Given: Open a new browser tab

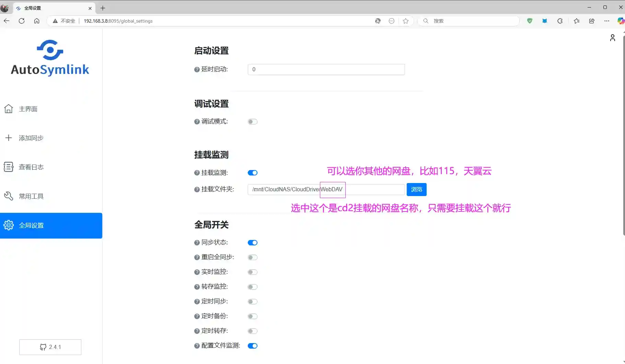Looking at the screenshot, I should click(103, 8).
